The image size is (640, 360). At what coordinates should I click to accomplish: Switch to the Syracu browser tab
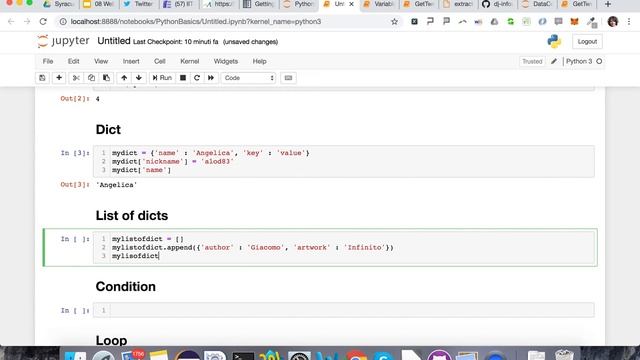59,4
